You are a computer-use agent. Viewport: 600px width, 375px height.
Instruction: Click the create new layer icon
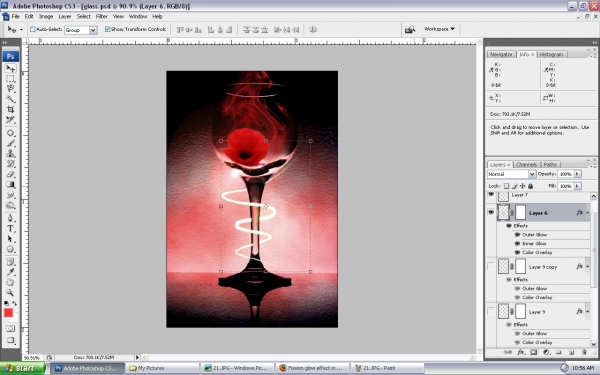tap(571, 352)
